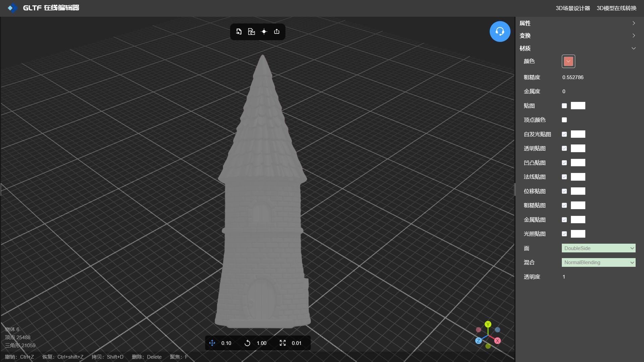The height and width of the screenshot is (362, 644).
Task: Click the 粗糙贴图 texture thumbnail
Action: click(578, 205)
